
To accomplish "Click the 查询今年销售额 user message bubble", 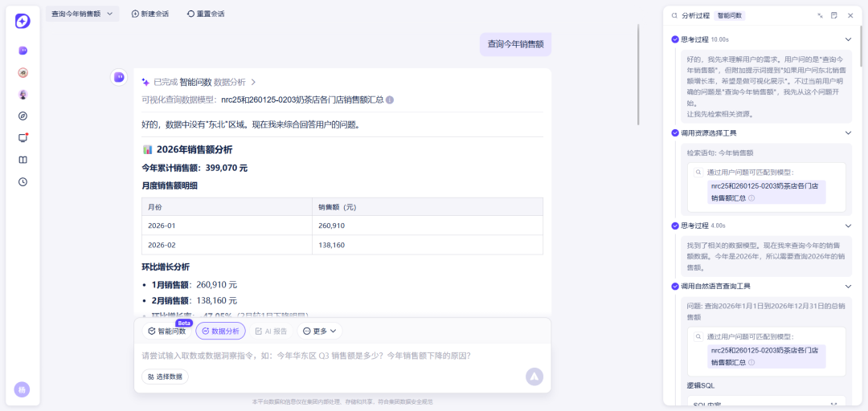I will coord(515,44).
